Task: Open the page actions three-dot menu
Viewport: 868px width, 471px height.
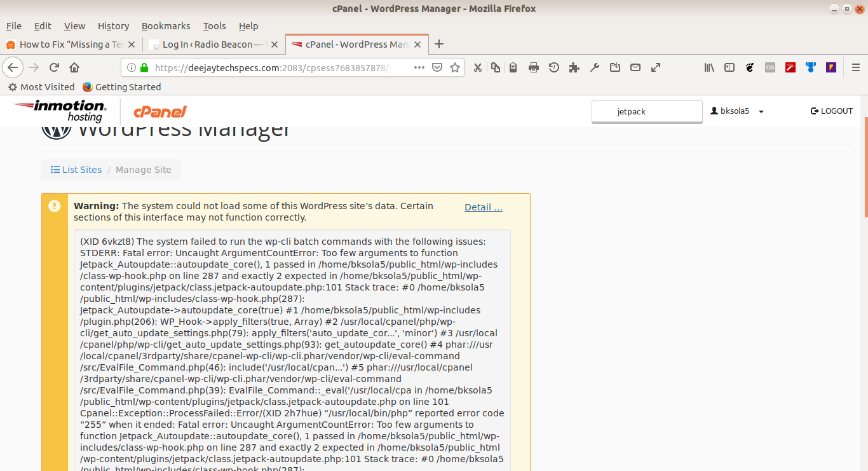Action: click(419, 67)
